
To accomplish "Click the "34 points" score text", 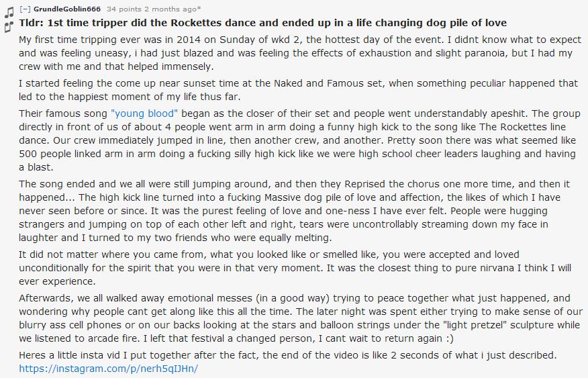I will click(x=121, y=9).
